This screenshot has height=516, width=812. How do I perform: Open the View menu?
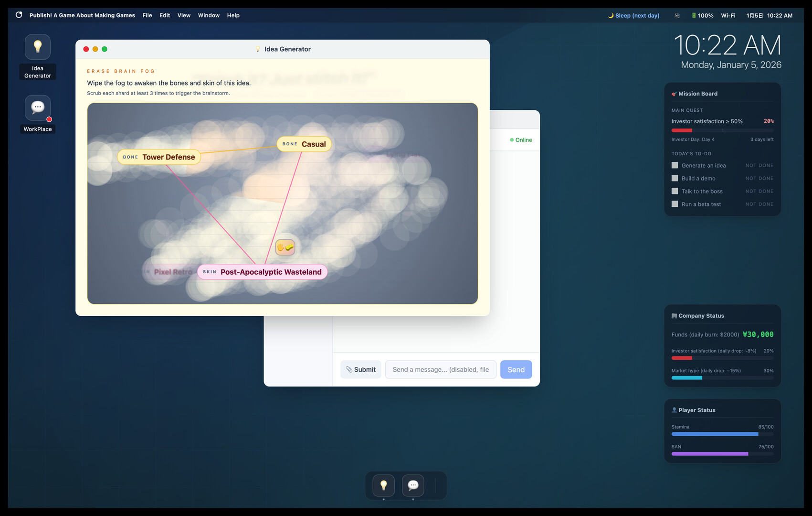coord(184,15)
